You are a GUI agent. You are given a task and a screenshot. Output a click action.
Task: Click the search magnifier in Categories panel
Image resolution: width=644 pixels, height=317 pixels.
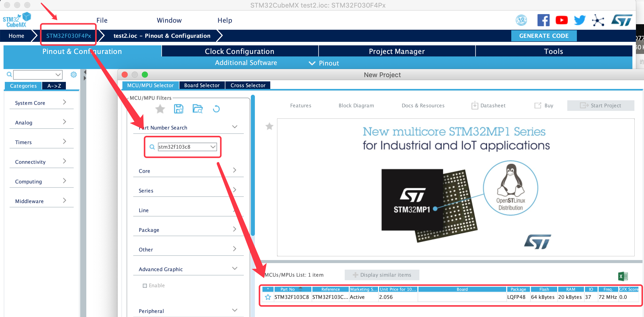point(9,74)
